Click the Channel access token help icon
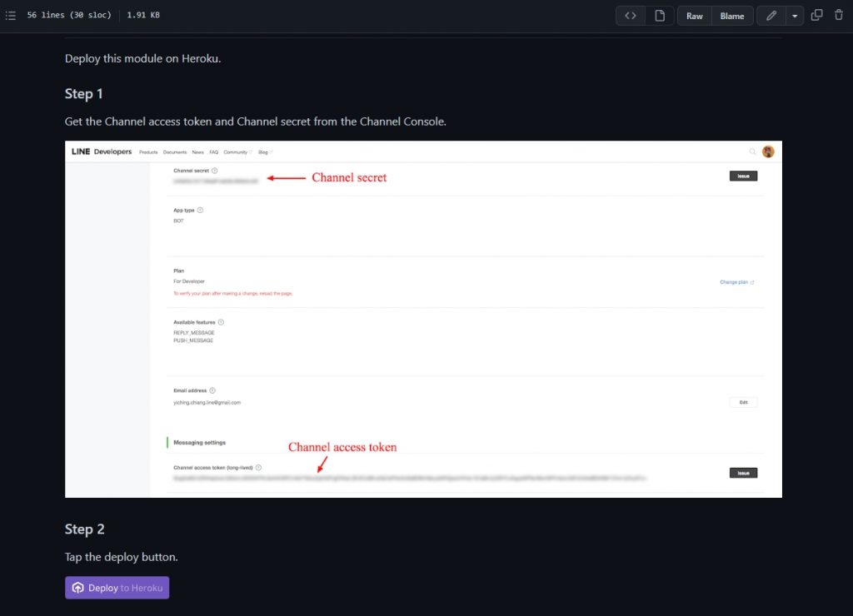 pyautogui.click(x=259, y=467)
